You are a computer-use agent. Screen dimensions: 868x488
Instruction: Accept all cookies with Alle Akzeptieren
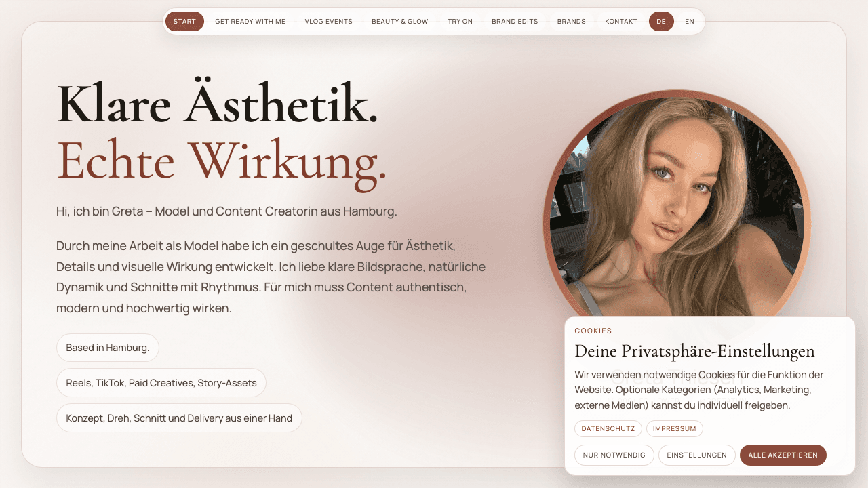783,455
